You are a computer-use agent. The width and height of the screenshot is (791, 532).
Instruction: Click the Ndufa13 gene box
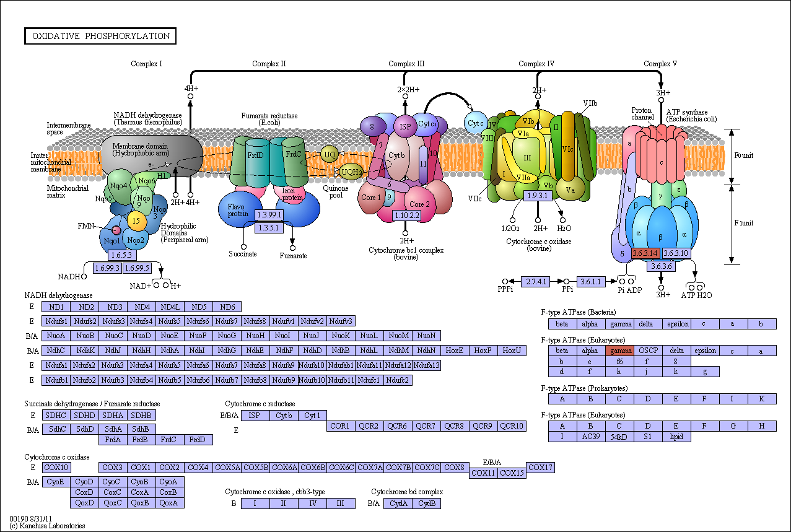coord(426,365)
